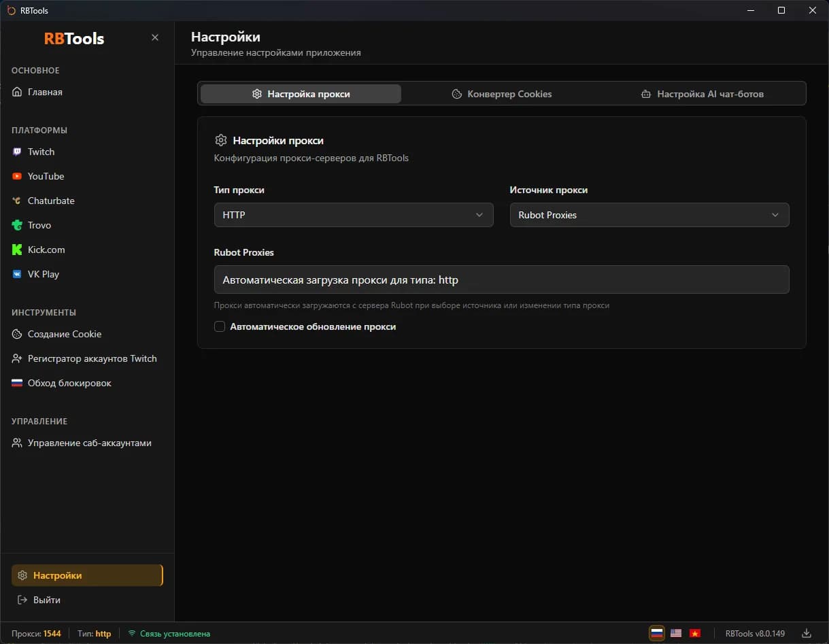
Task: Switch language with Vietnam flag in status bar
Action: 695,633
